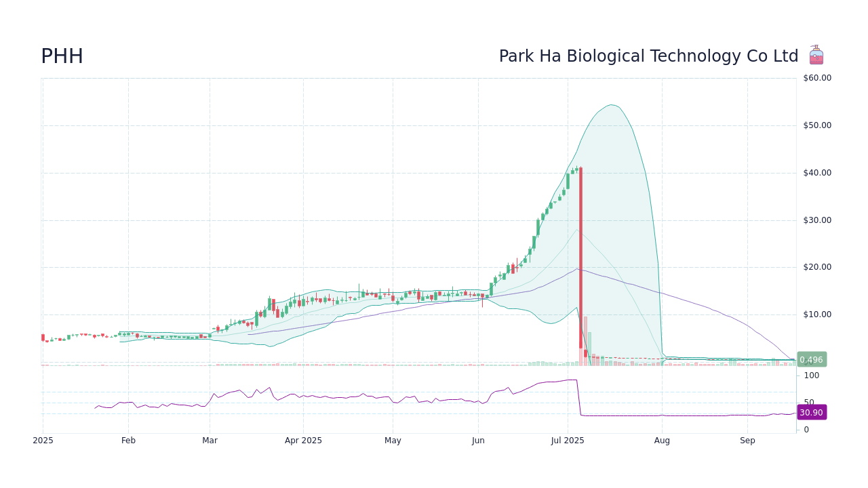The height and width of the screenshot is (488, 868).
Task: Select the Apr 2025 date axis label
Action: 303,440
